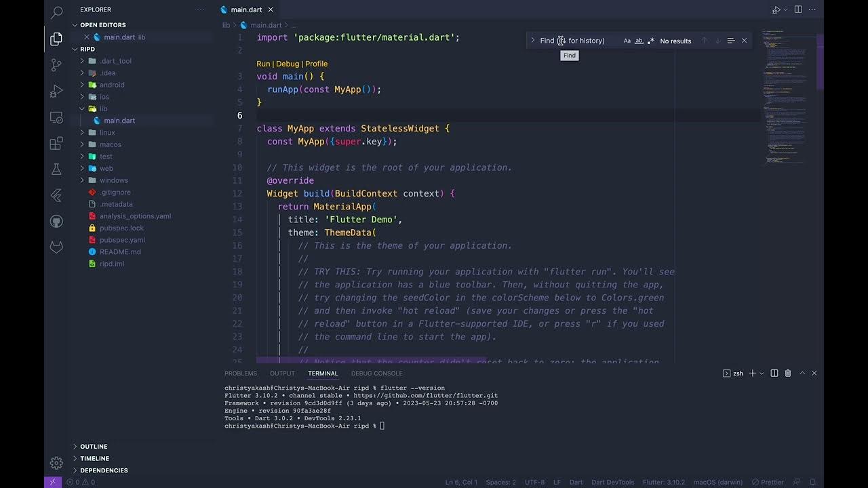The height and width of the screenshot is (488, 868).
Task: Close the find widget
Action: click(x=744, y=41)
